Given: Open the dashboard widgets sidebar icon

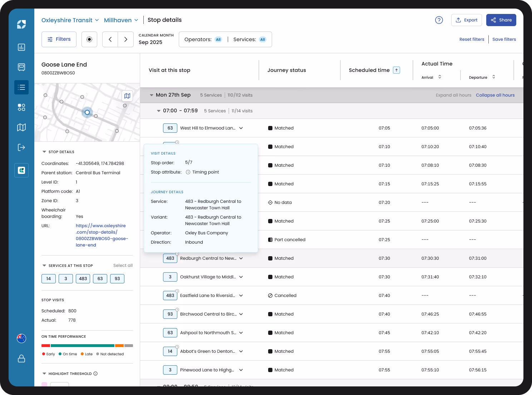Looking at the screenshot, I should [x=21, y=107].
